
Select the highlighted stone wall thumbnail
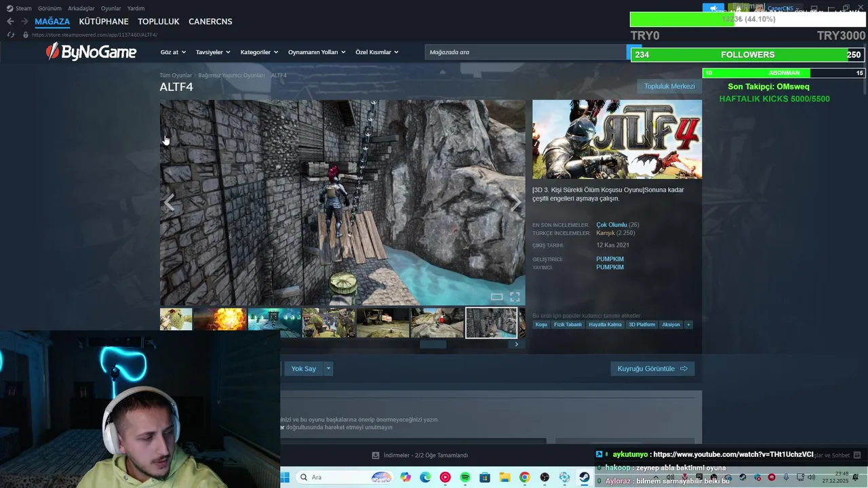[492, 323]
